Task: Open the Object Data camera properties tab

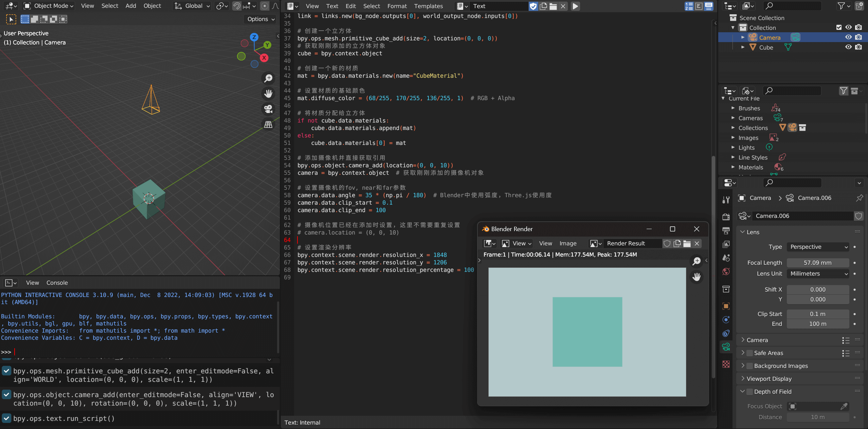Action: (x=726, y=347)
